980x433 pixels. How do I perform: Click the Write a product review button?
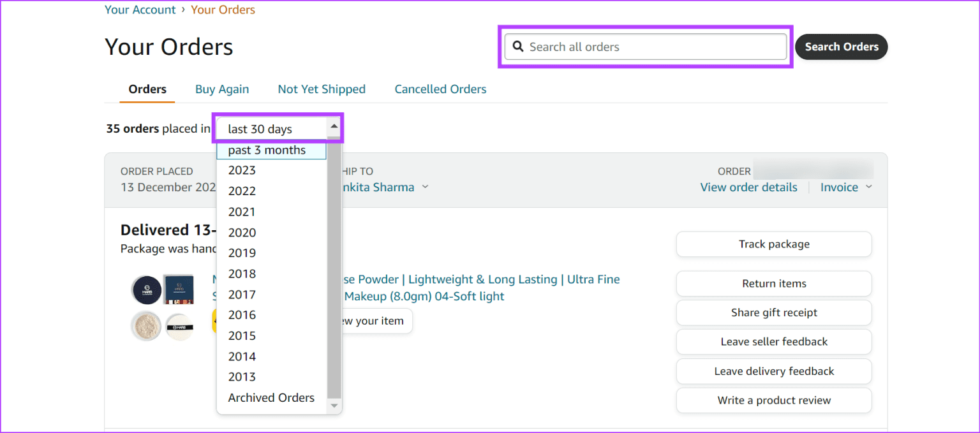coord(773,400)
